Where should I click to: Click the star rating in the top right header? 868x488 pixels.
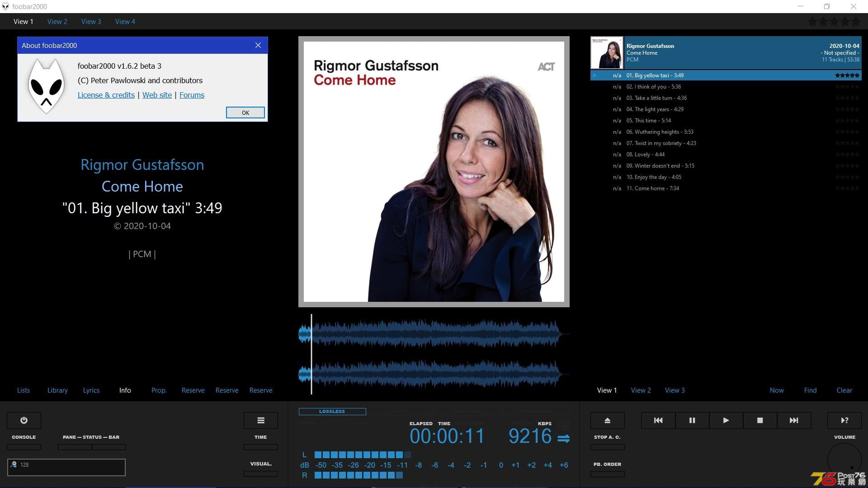(835, 21)
